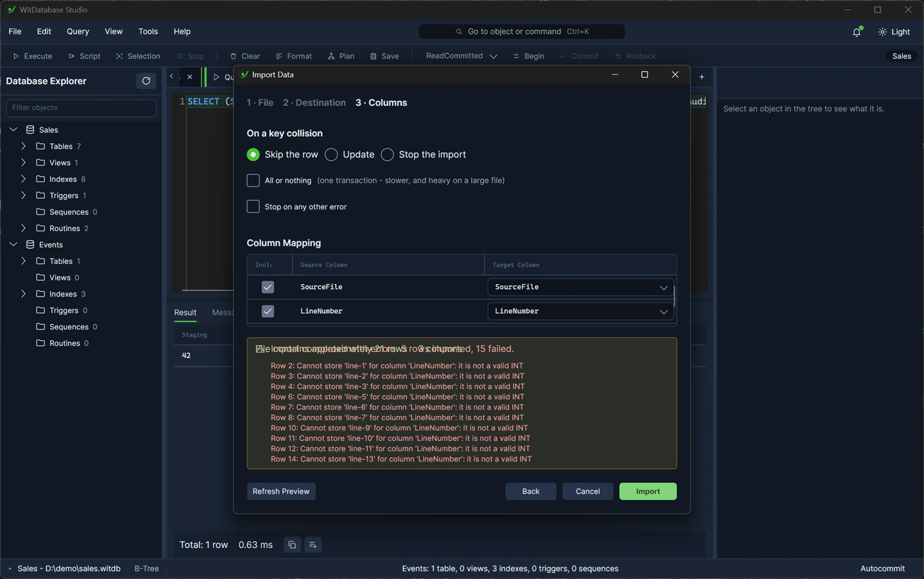This screenshot has height=579, width=924.
Task: Open the View menu
Action: click(x=114, y=31)
